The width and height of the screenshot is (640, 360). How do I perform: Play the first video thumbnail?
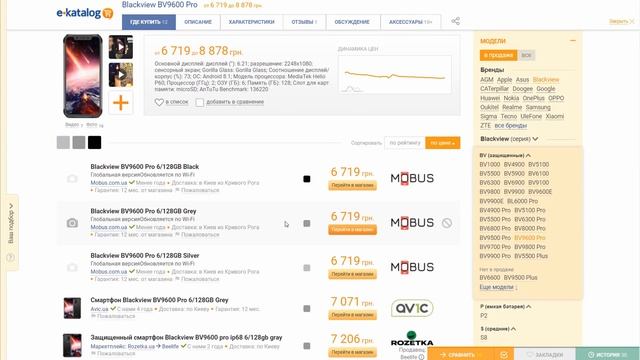pos(120,47)
